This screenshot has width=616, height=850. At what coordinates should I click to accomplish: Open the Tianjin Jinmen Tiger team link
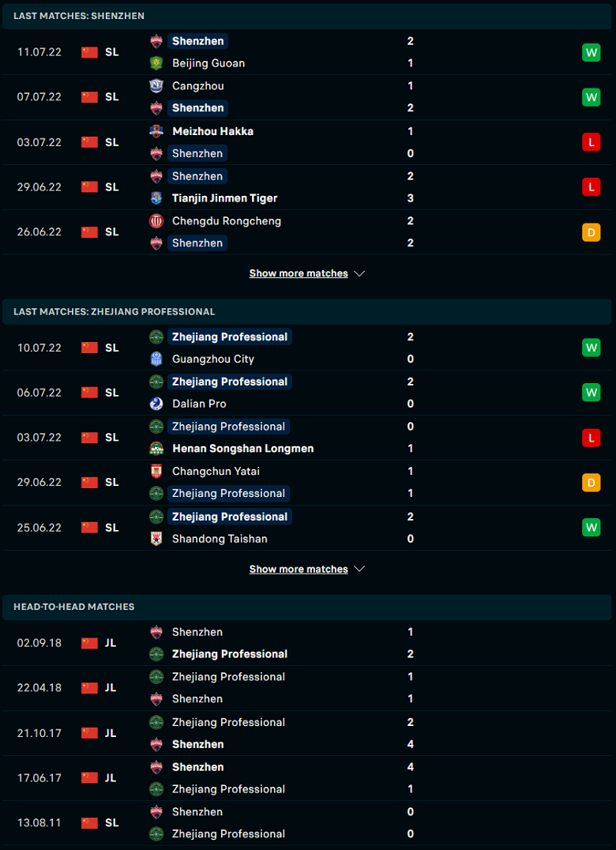pyautogui.click(x=224, y=198)
